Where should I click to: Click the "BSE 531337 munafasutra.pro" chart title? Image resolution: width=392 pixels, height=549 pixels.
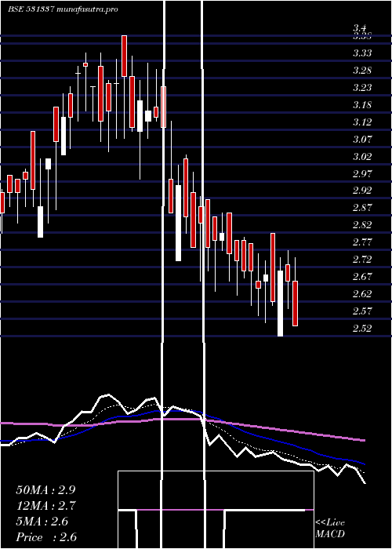tap(63, 9)
